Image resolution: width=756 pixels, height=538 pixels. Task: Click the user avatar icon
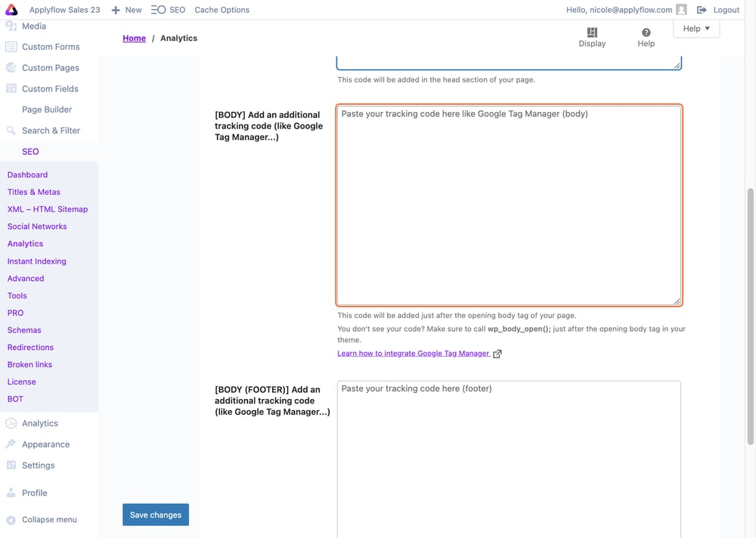click(x=681, y=10)
